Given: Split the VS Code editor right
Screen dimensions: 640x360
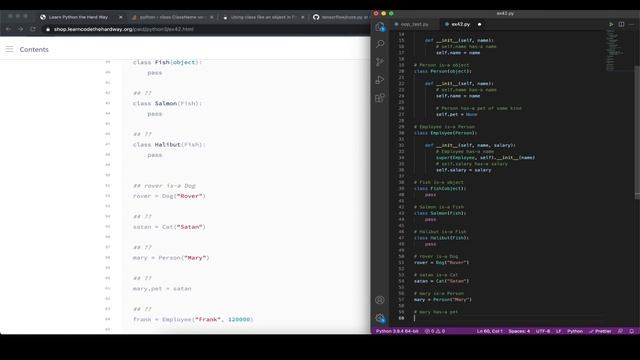Looking at the screenshot, I should [x=621, y=24].
